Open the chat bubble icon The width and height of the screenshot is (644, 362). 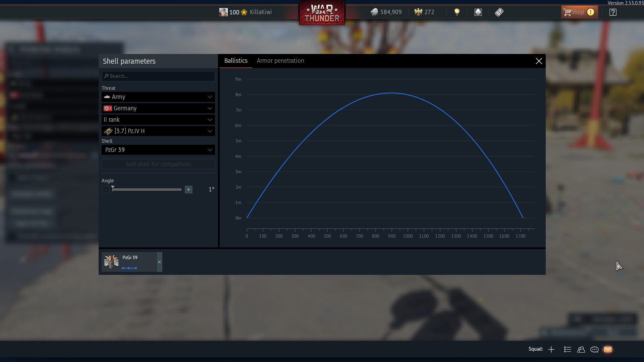pyautogui.click(x=594, y=349)
